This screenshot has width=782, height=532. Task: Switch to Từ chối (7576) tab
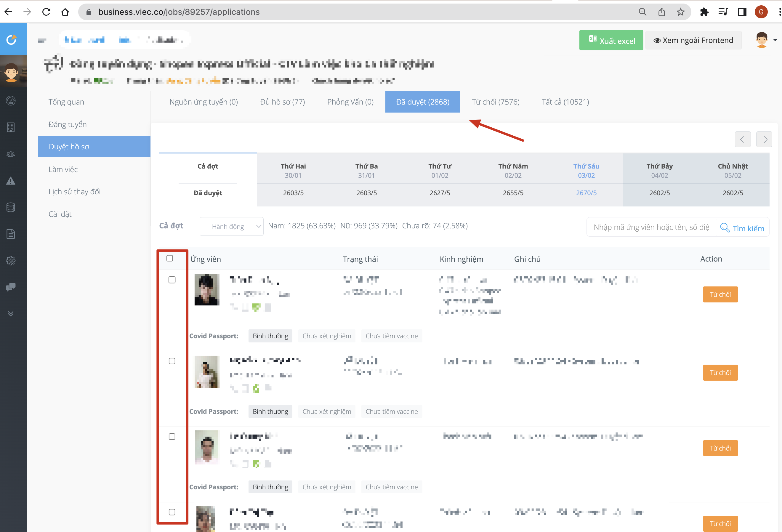495,102
